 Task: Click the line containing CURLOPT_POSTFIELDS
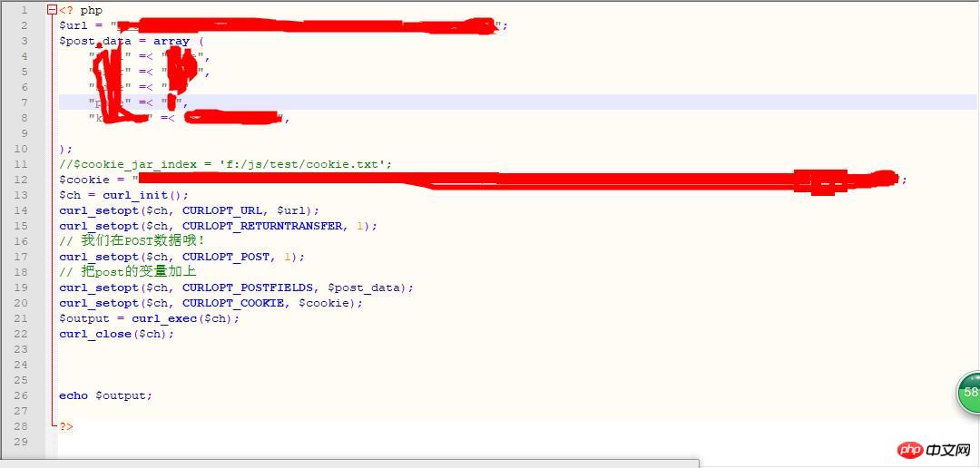(x=237, y=288)
